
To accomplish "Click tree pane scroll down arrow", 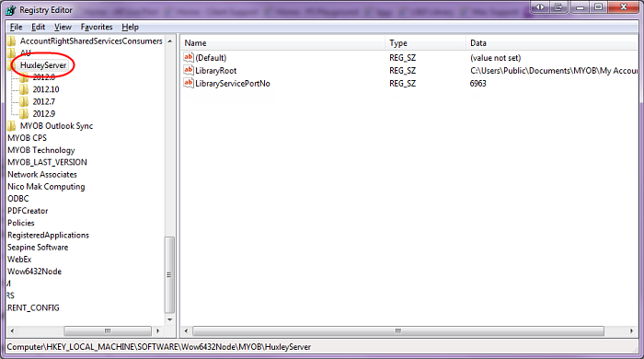I will (169, 319).
